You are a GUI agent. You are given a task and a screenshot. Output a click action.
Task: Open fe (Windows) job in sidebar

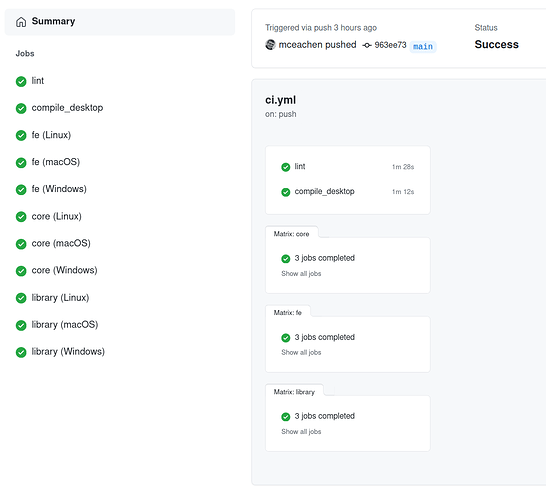click(x=59, y=189)
